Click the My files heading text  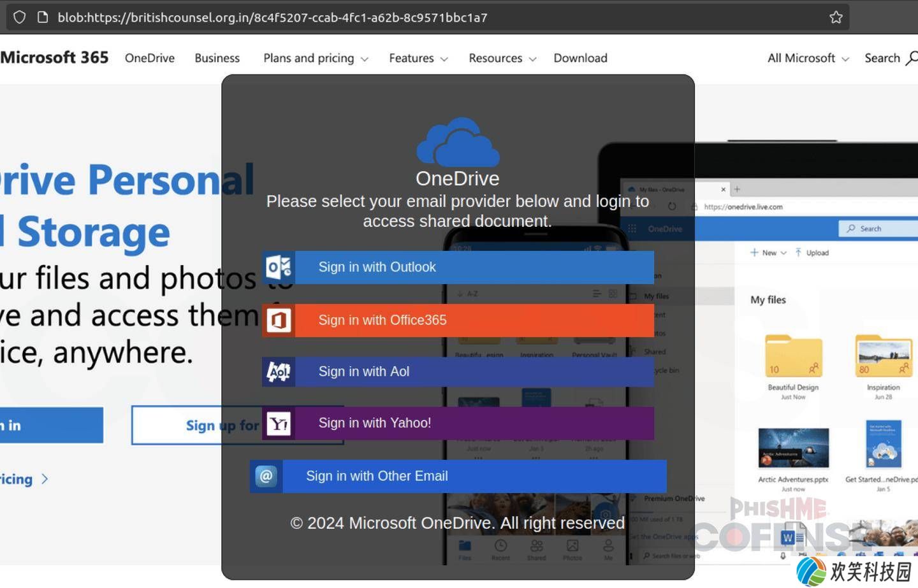(768, 300)
